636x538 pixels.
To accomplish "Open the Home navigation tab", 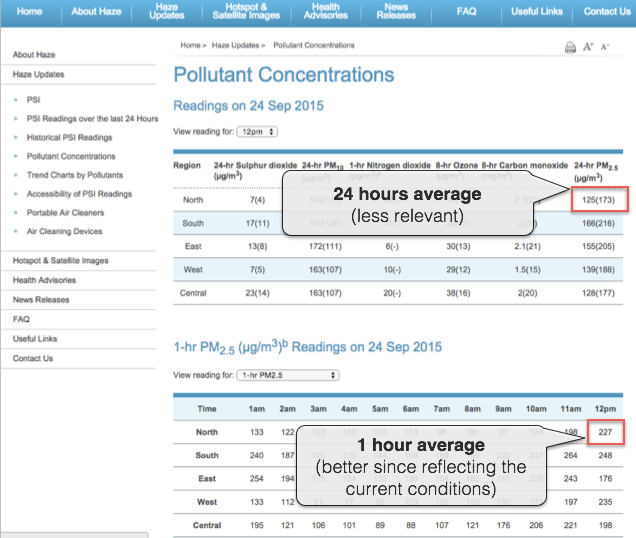I will click(29, 11).
